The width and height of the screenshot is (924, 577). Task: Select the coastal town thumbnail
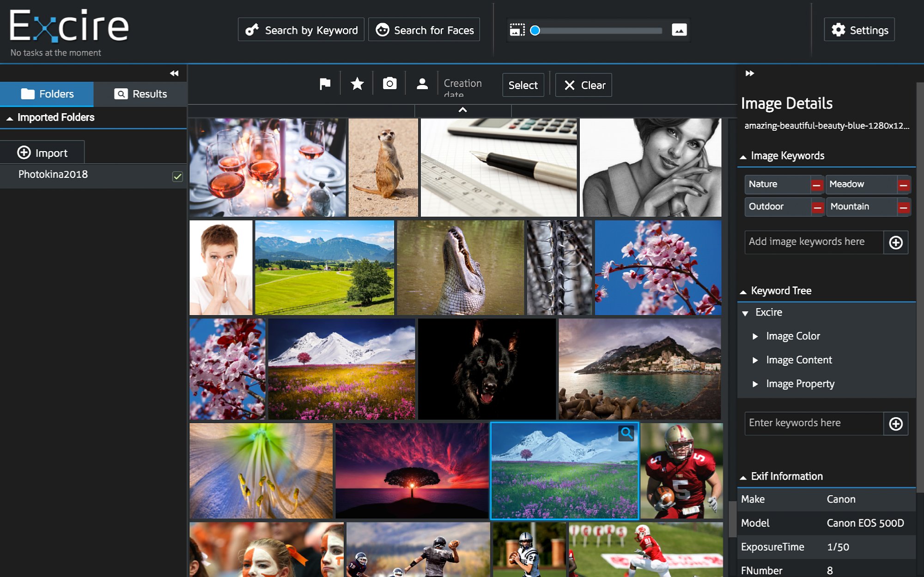coord(640,369)
